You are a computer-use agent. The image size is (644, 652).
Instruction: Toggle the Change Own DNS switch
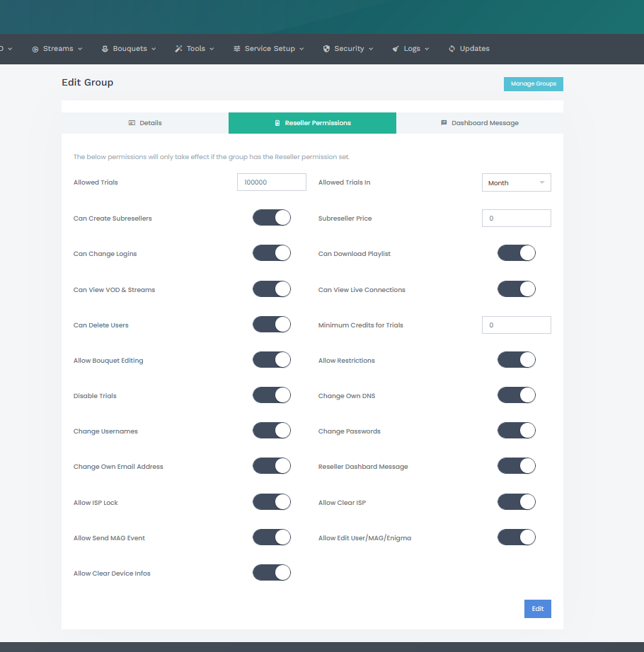(x=516, y=395)
